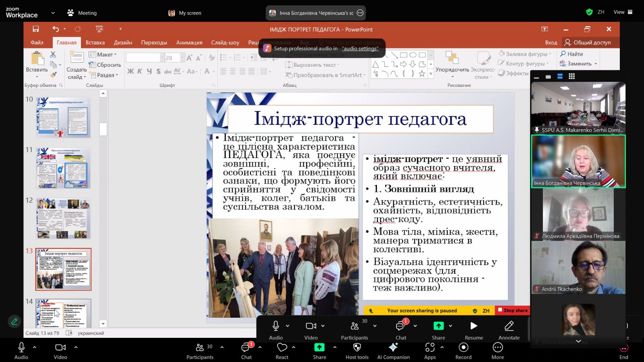The height and width of the screenshot is (362, 644).
Task: Toggle microphone Audio in bottom Zoom bar
Action: pos(21,347)
